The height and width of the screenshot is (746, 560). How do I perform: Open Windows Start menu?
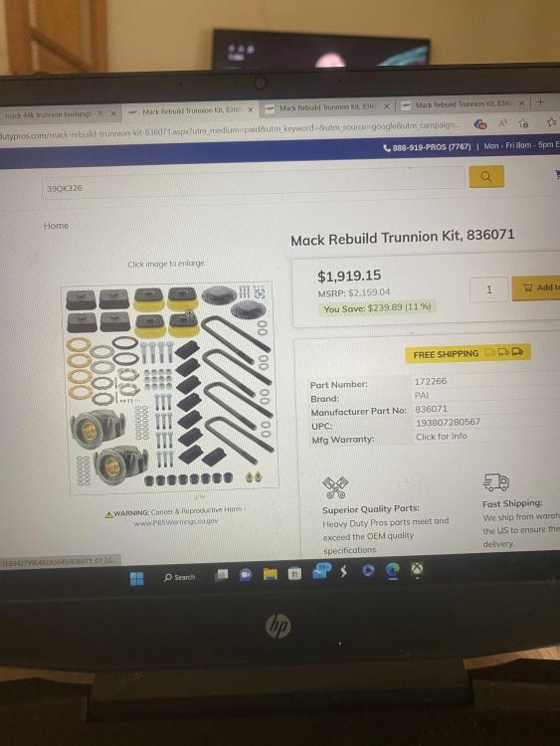(137, 578)
